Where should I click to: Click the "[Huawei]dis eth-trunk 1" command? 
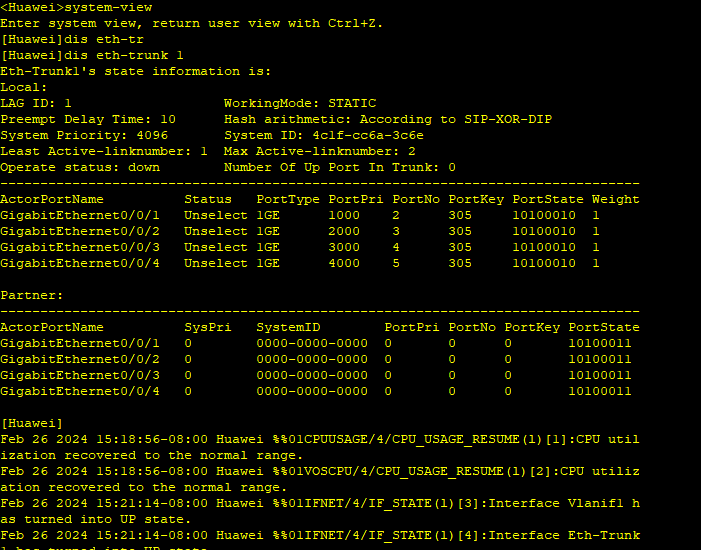pos(92,55)
